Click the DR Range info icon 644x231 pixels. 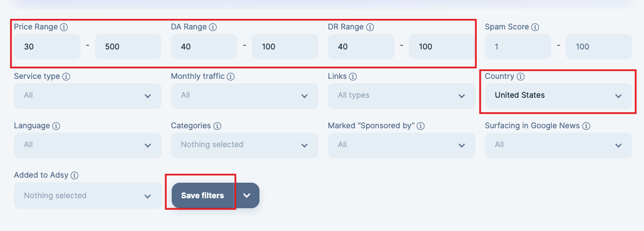370,27
